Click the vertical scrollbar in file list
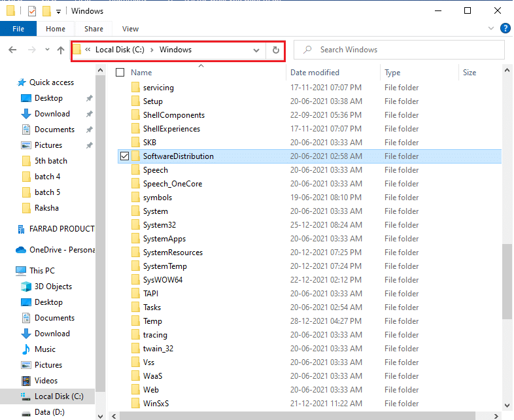This screenshot has width=514, height=420. coord(507,281)
